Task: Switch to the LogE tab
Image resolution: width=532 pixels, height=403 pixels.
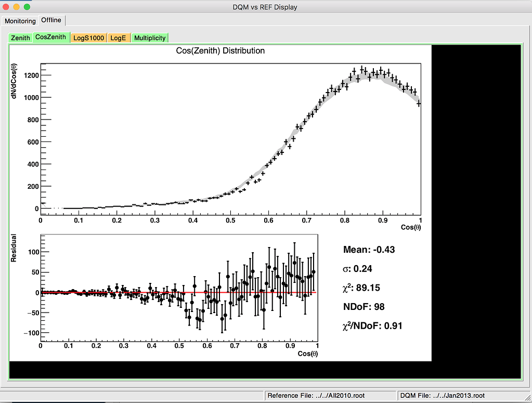Action: 118,37
